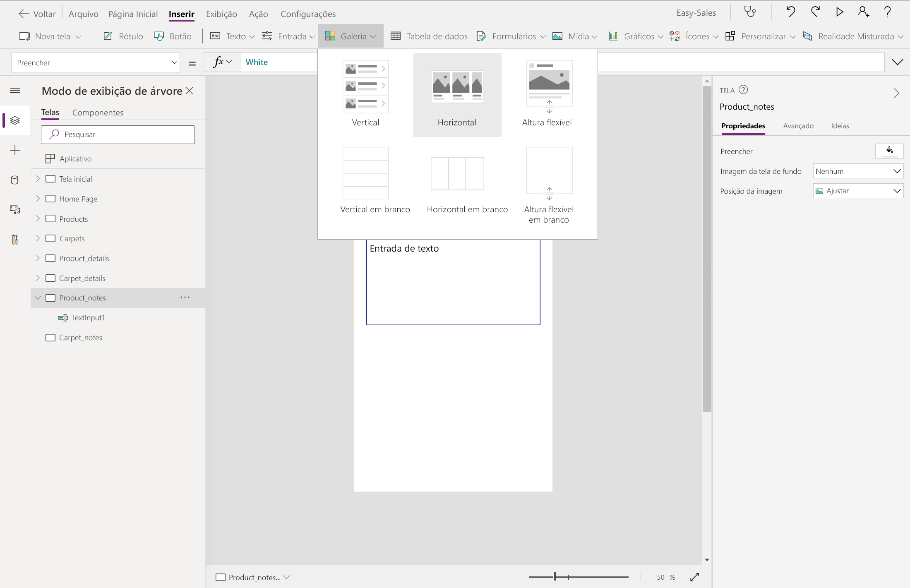
Task: Open the Ação tab
Action: (x=259, y=14)
